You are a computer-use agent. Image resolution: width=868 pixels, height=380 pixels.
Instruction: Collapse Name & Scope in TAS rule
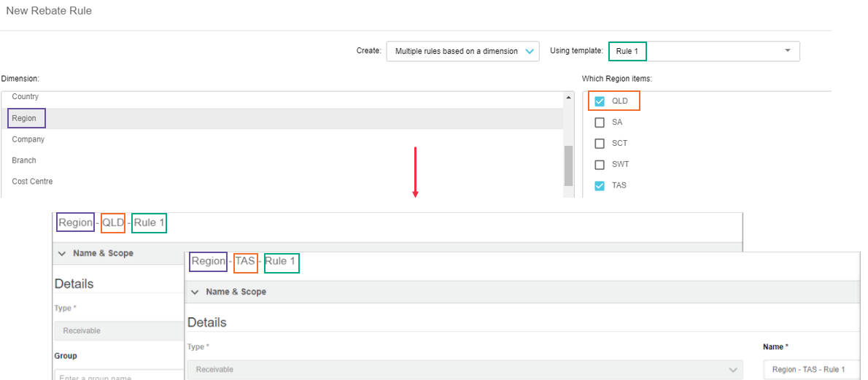[x=195, y=291]
